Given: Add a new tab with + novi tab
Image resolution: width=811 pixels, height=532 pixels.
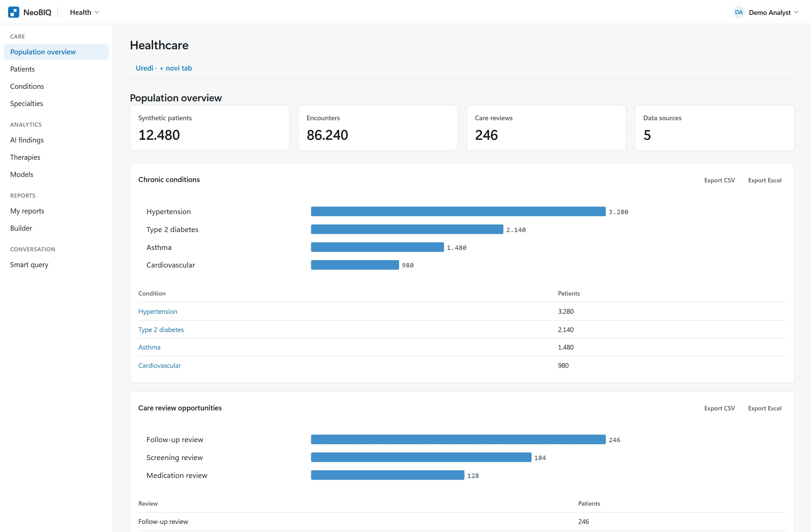Looking at the screenshot, I should pyautogui.click(x=176, y=68).
